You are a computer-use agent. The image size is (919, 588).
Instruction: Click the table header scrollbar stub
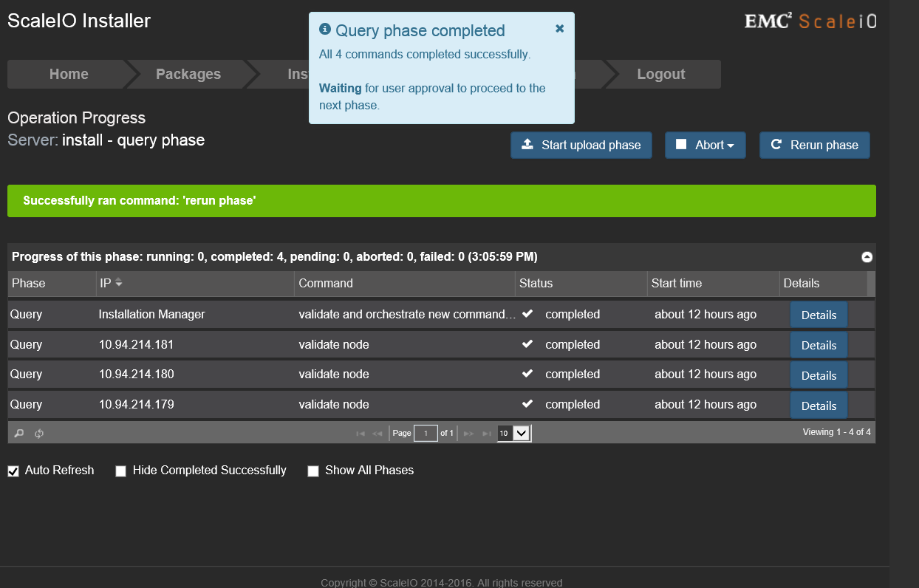[871, 283]
